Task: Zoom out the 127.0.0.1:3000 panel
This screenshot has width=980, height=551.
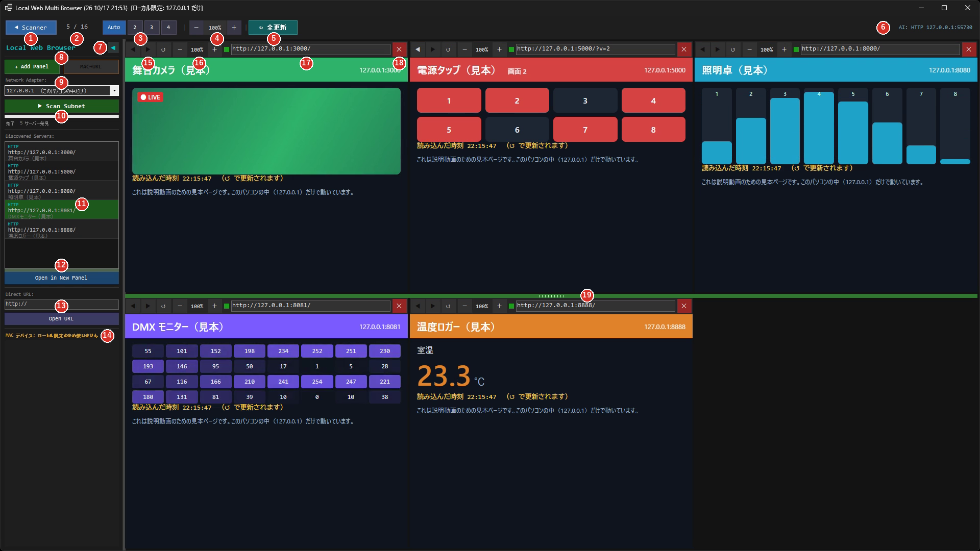Action: coord(180,49)
